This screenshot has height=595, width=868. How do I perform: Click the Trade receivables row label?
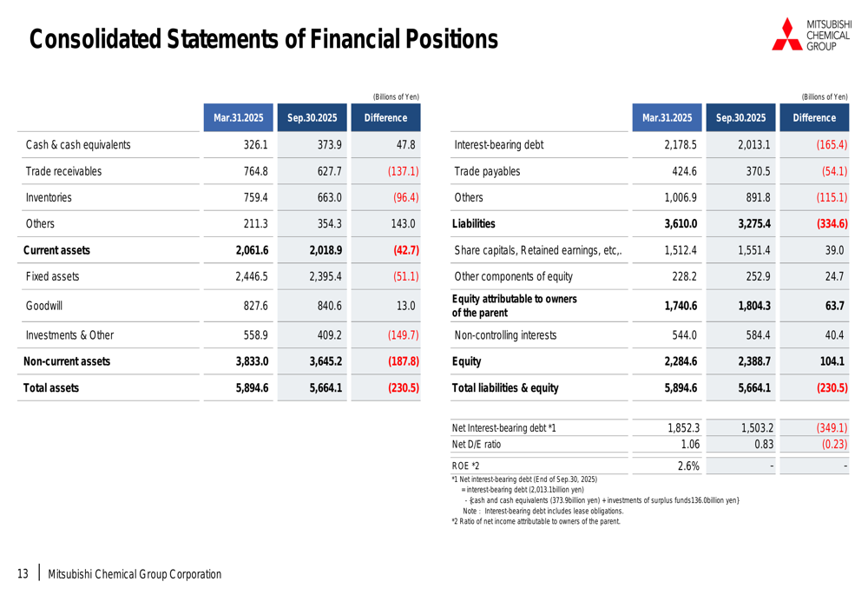point(63,171)
